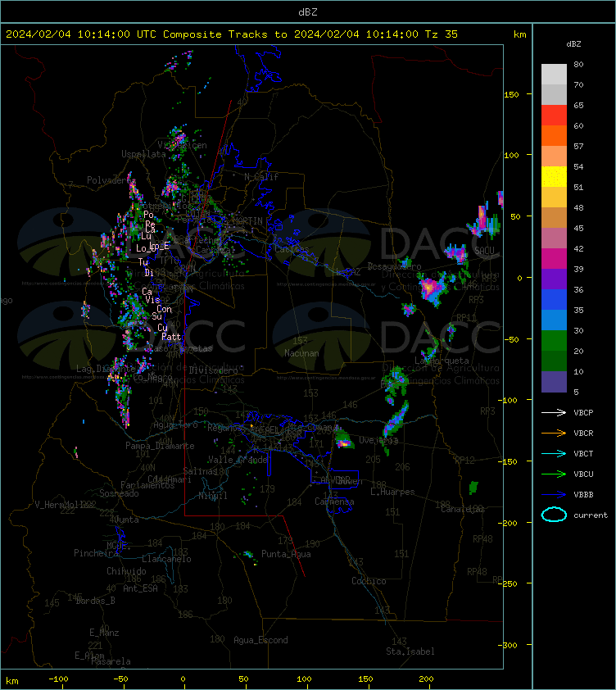Pick the red 60-65 dBZ swatch
This screenshot has height=690, width=616.
tap(554, 116)
